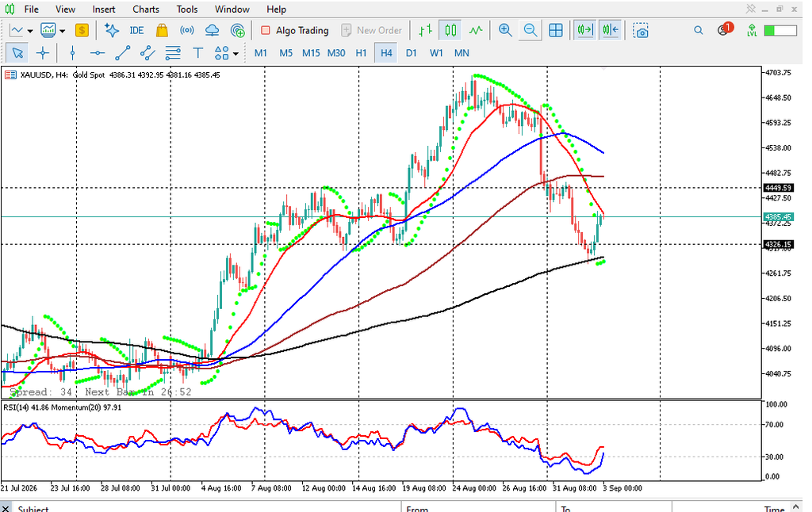This screenshot has height=512, width=812.
Task: Open the trading Signals broadcast icon
Action: tap(187, 31)
